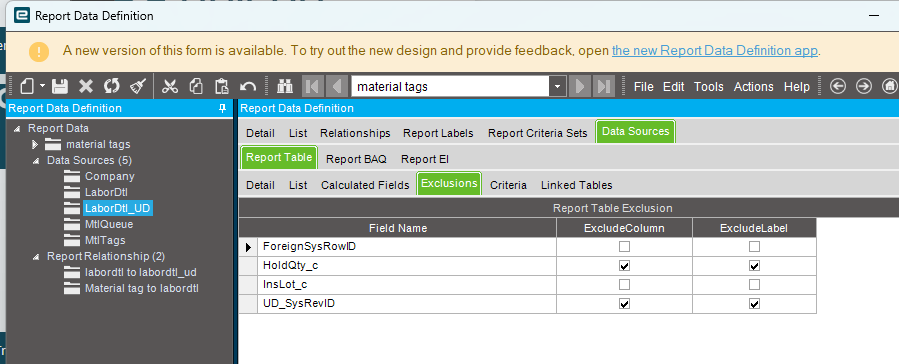Go to the first record

[312, 87]
